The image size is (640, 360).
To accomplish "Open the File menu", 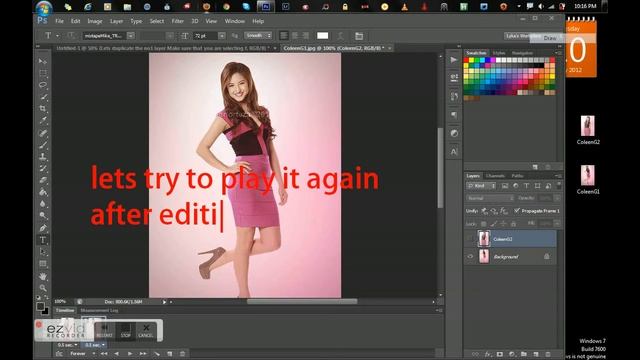I will click(60, 21).
